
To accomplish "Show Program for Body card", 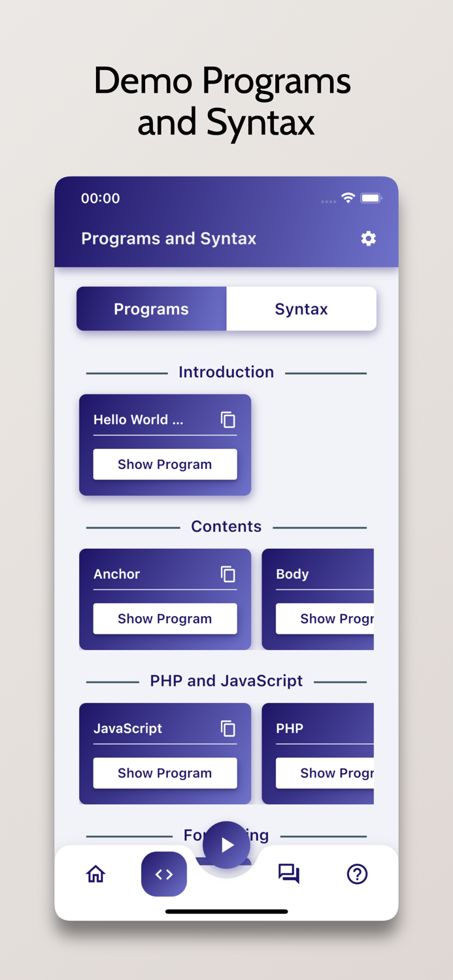I will click(325, 618).
